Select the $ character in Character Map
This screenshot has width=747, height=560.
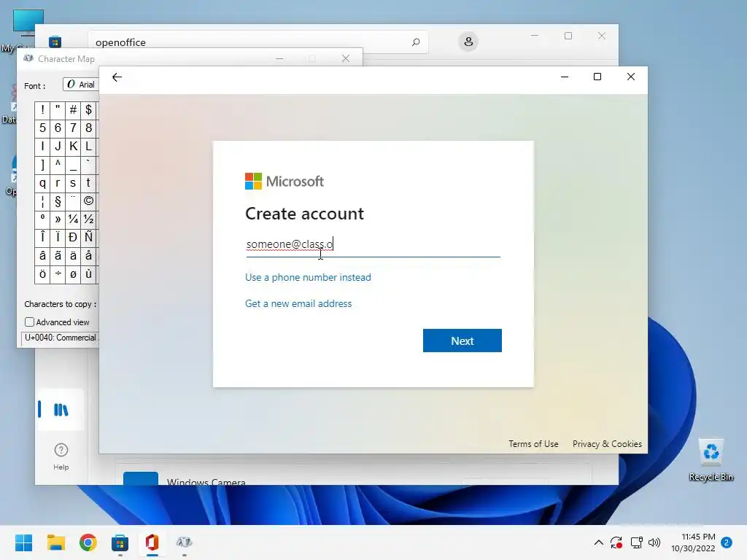(x=88, y=109)
